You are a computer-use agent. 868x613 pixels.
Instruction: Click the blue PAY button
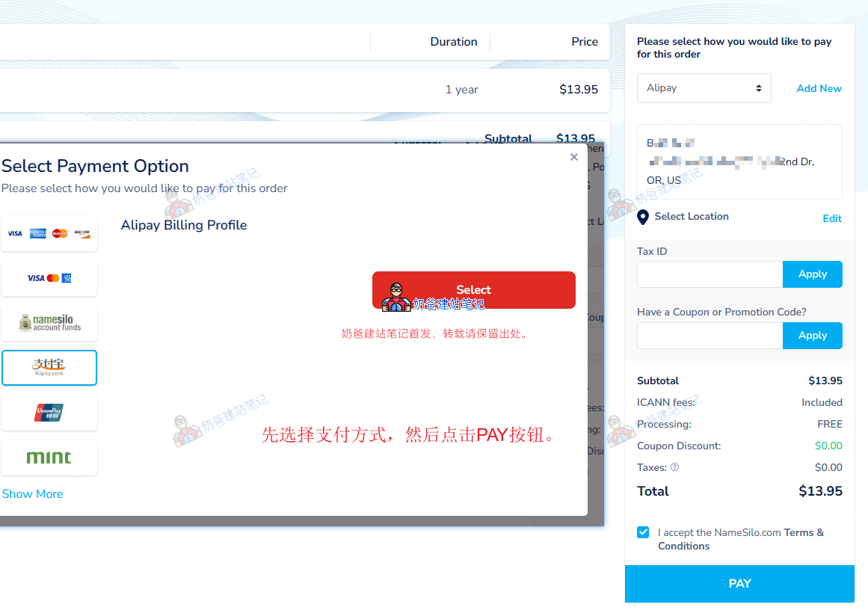(x=739, y=583)
